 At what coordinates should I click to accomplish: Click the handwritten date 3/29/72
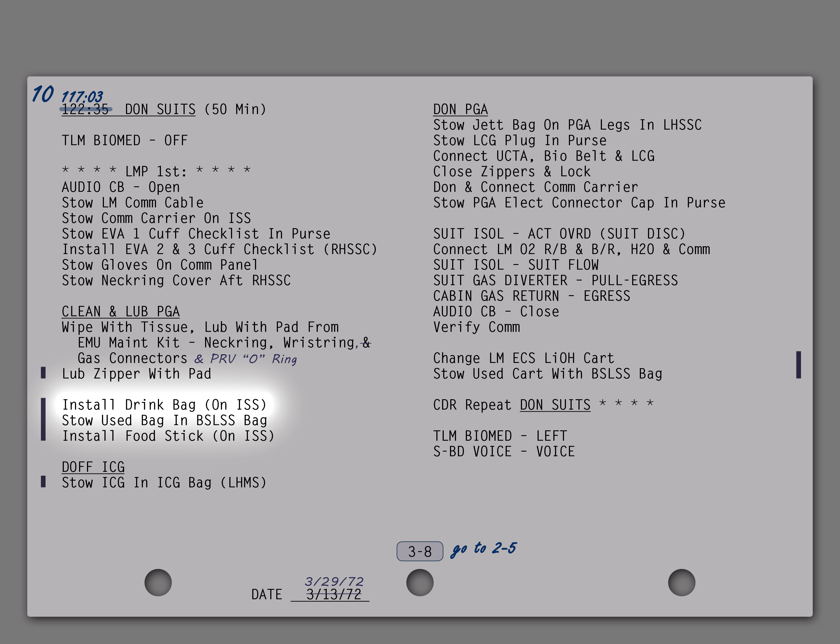(334, 582)
